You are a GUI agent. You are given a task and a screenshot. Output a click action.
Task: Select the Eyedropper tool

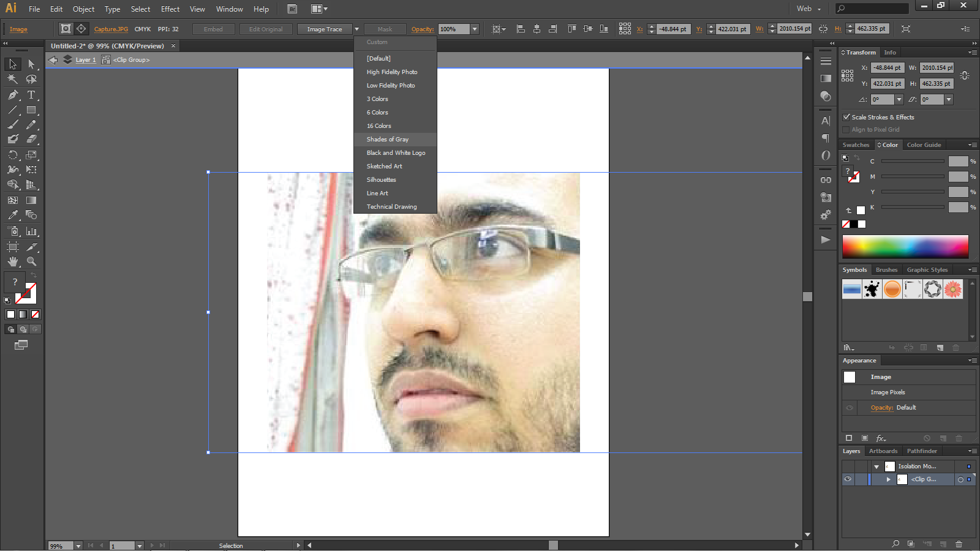(13, 215)
